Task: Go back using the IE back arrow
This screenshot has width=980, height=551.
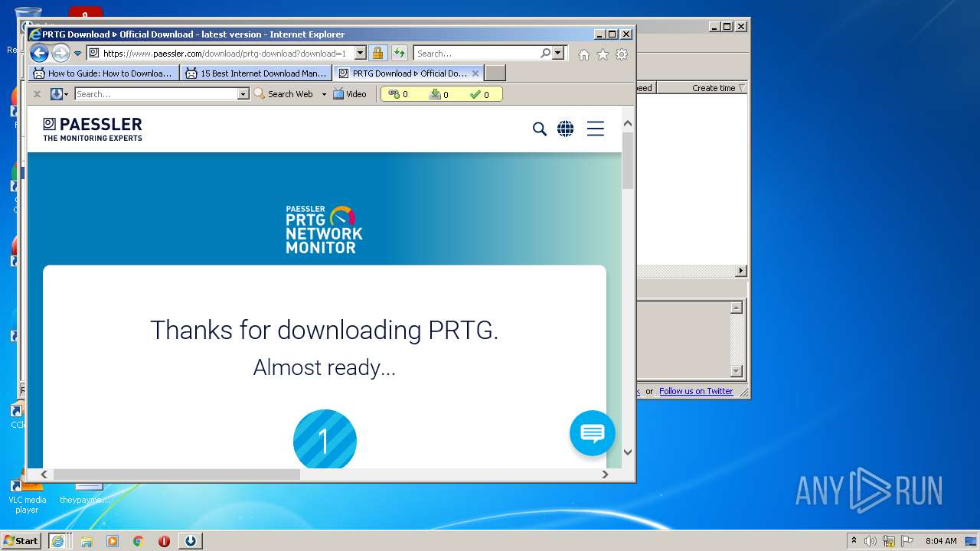Action: point(39,53)
